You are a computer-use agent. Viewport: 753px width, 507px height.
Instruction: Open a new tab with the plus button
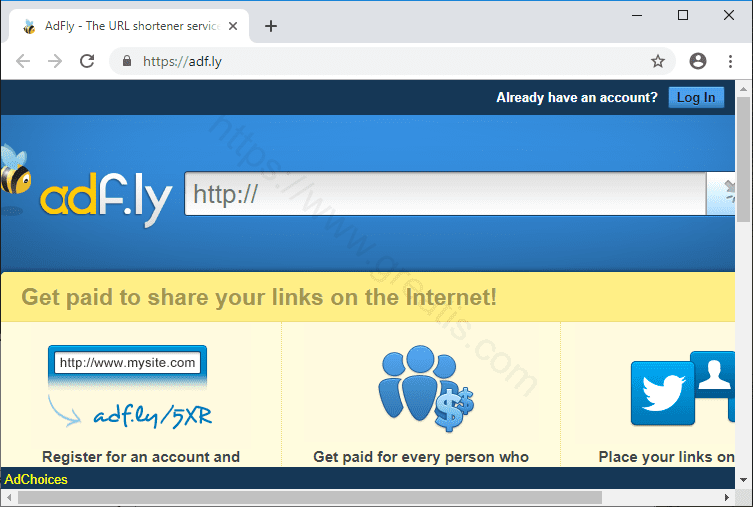pos(271,26)
